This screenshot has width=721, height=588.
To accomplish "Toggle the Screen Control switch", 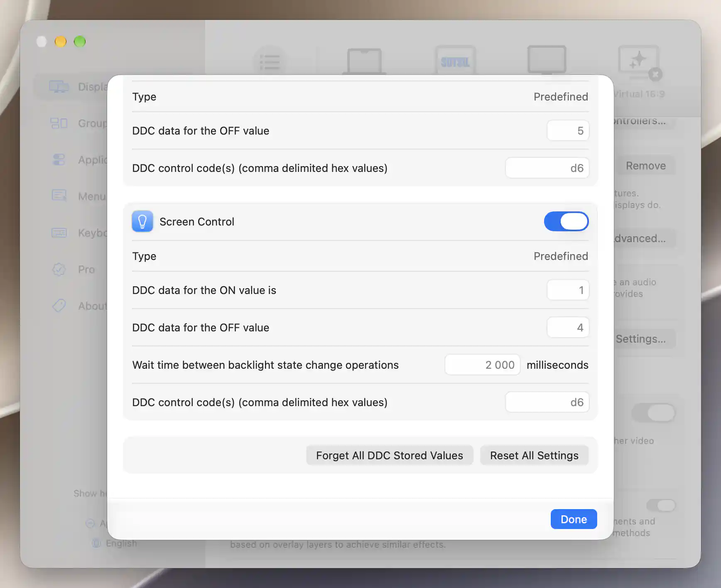I will [566, 221].
